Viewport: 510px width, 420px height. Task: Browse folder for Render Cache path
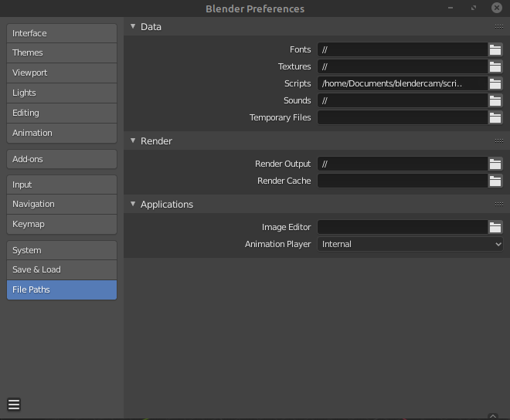tap(495, 181)
